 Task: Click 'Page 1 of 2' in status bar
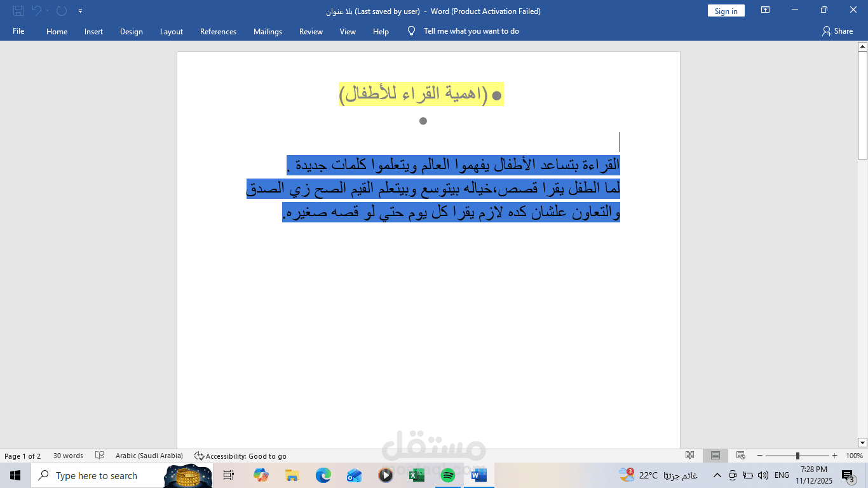pos(22,456)
